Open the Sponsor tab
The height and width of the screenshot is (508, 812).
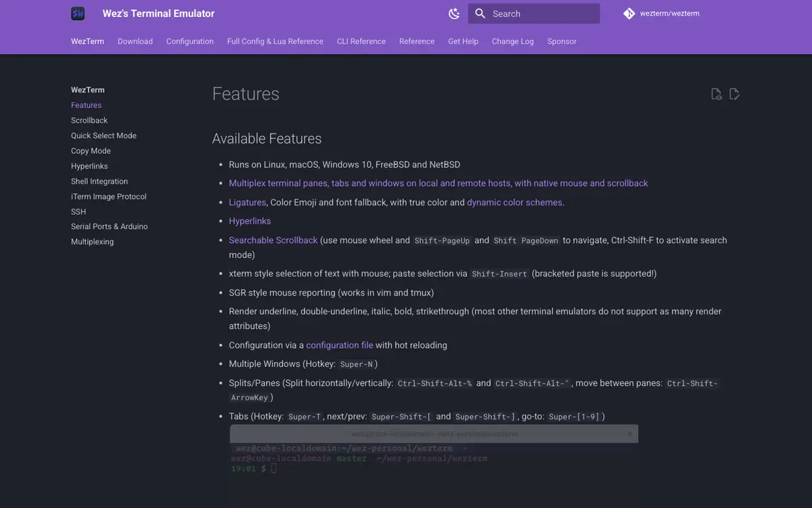pos(562,41)
